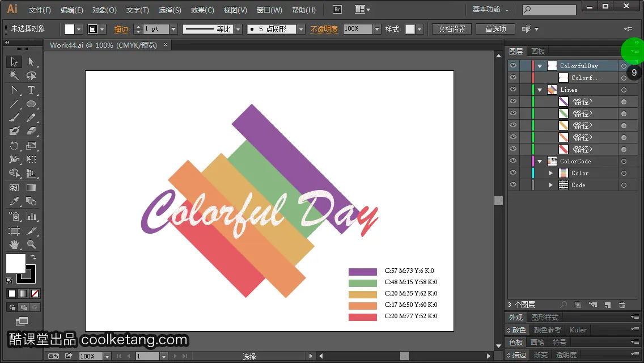Select the Pen tool
The height and width of the screenshot is (363, 644).
click(14, 90)
